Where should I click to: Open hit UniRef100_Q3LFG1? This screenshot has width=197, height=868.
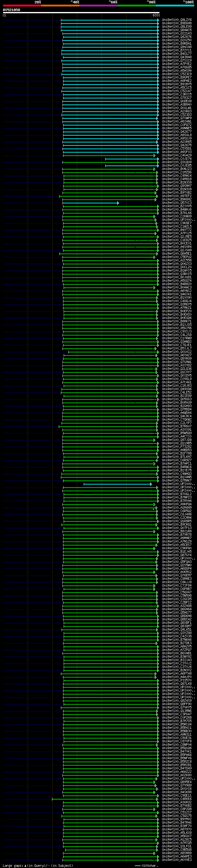coord(177,846)
